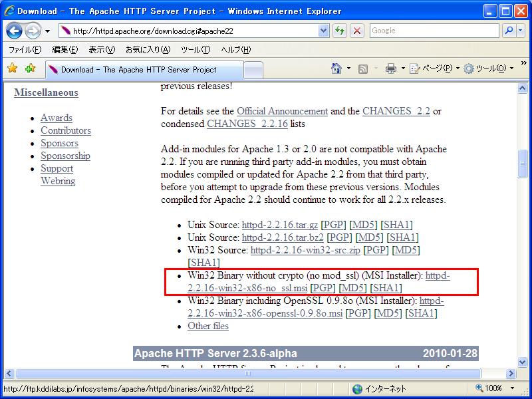
Task: Open the Webring link
Action: click(58, 181)
